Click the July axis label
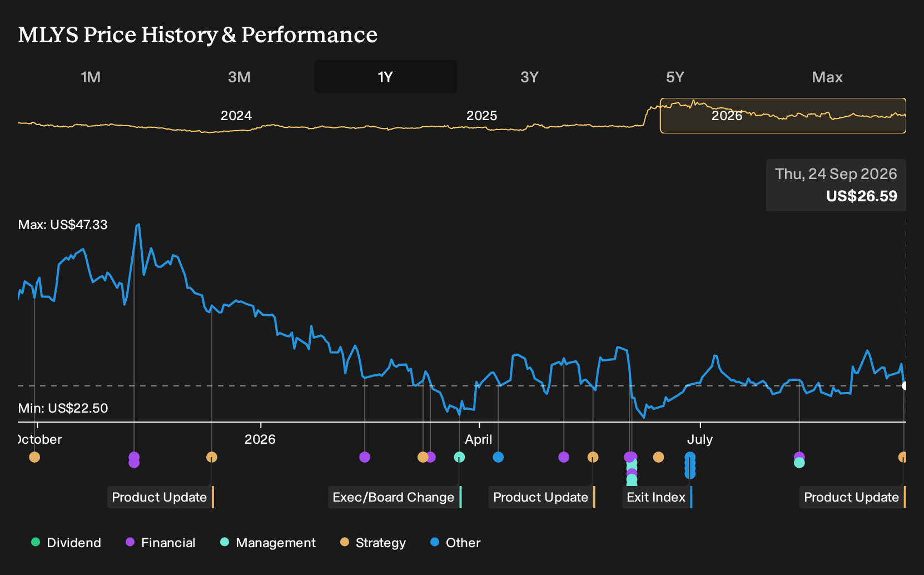The image size is (924, 575). coord(699,439)
